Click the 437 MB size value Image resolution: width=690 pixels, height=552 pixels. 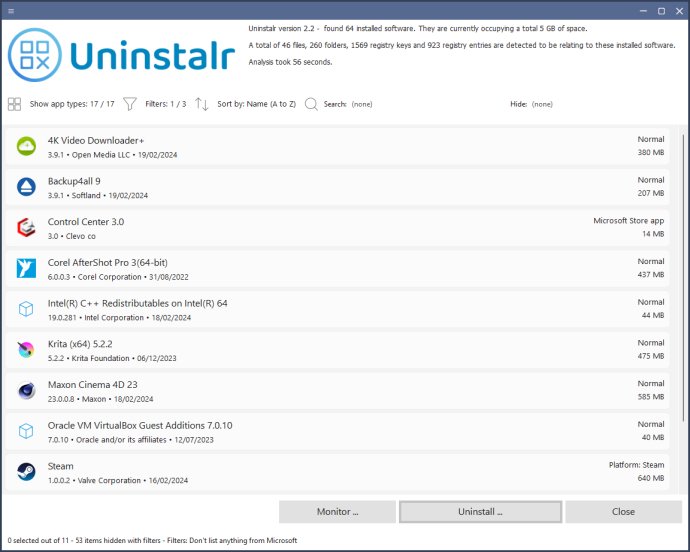click(651, 275)
